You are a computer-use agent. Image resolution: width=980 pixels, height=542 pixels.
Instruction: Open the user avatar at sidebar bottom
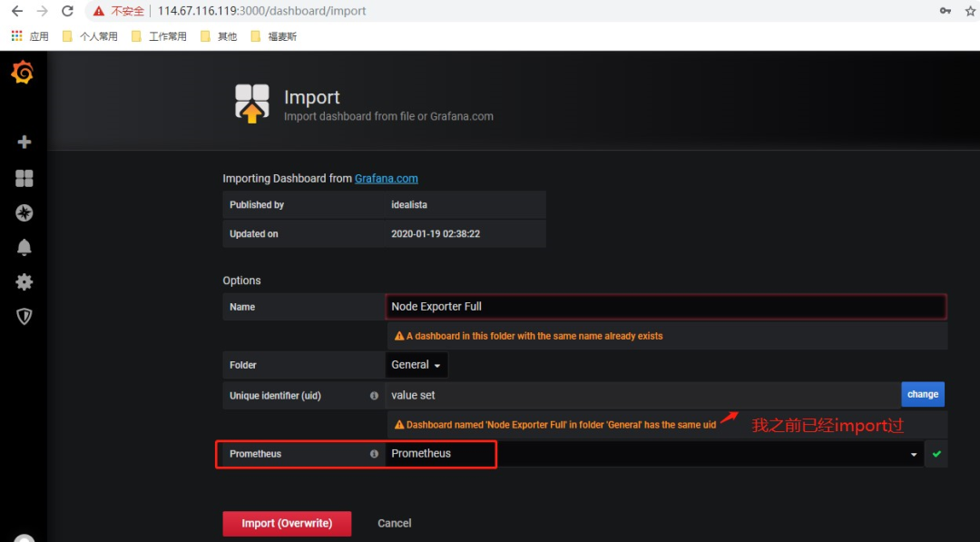24,537
